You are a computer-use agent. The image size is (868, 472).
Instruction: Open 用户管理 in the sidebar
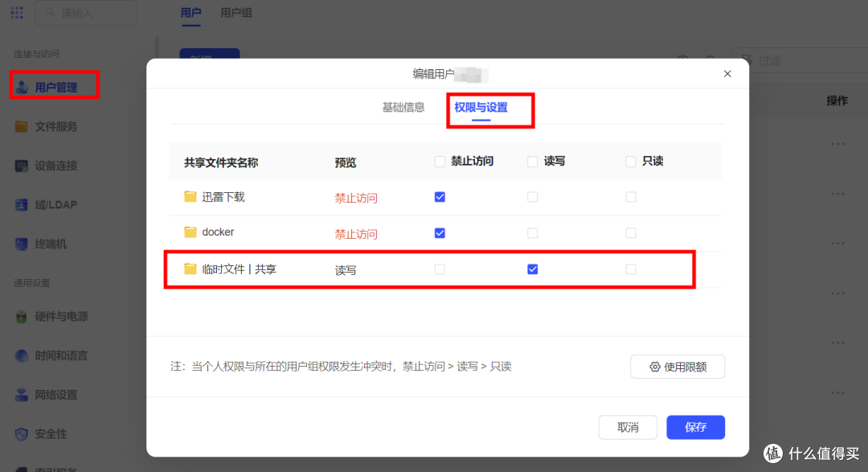[x=55, y=87]
